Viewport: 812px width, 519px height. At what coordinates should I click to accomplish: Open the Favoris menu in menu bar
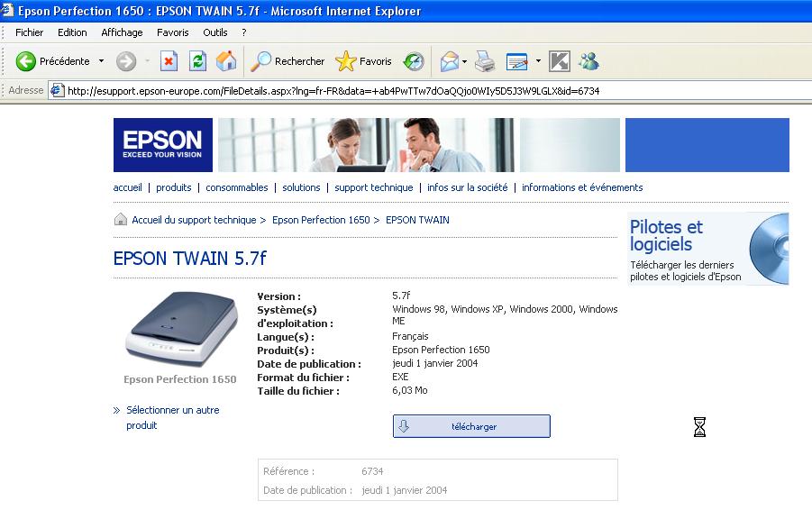pos(172,32)
